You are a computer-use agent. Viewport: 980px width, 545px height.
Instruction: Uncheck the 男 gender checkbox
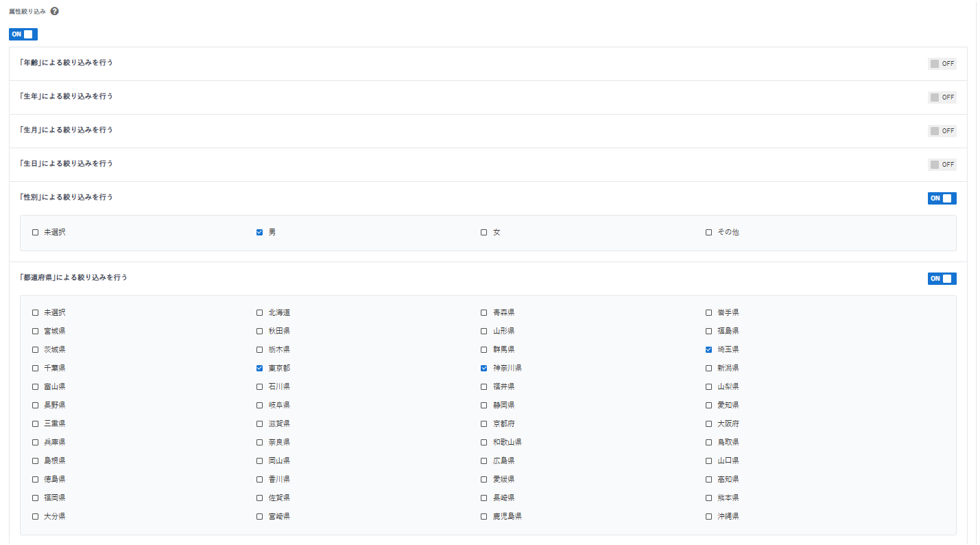point(260,233)
